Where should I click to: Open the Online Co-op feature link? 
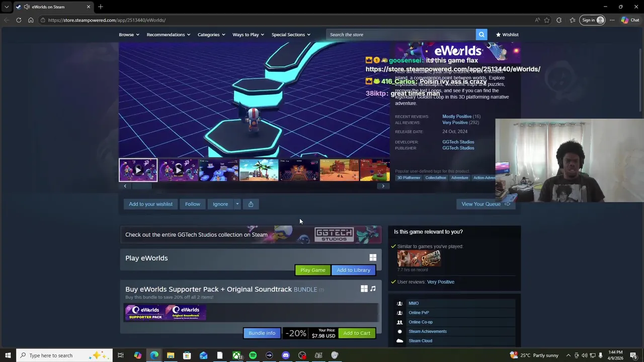coord(421,322)
